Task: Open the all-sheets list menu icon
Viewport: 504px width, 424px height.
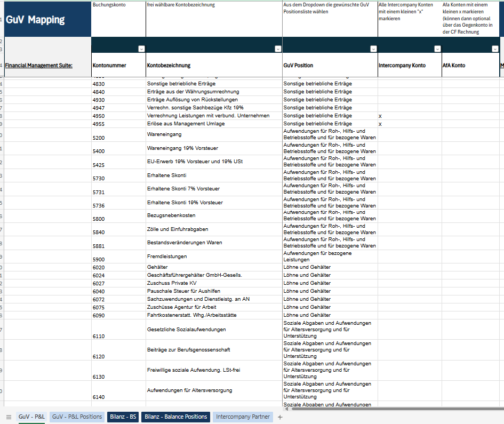Action: (x=9, y=417)
